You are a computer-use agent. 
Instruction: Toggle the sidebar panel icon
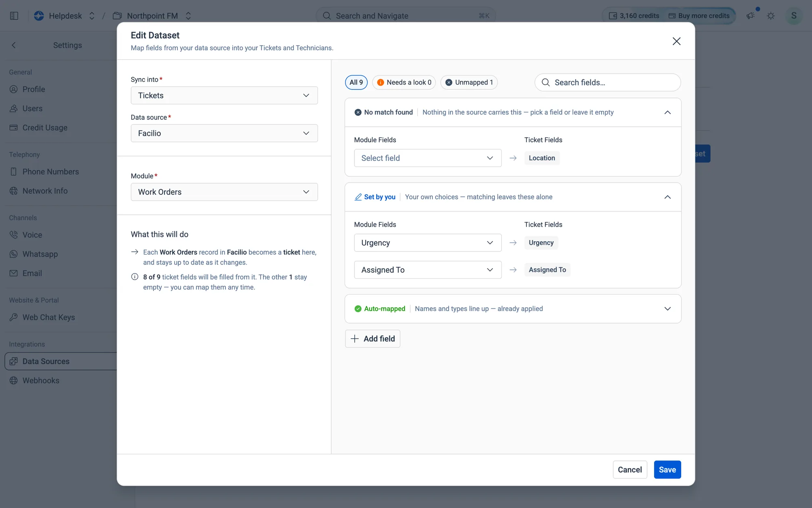click(x=14, y=16)
